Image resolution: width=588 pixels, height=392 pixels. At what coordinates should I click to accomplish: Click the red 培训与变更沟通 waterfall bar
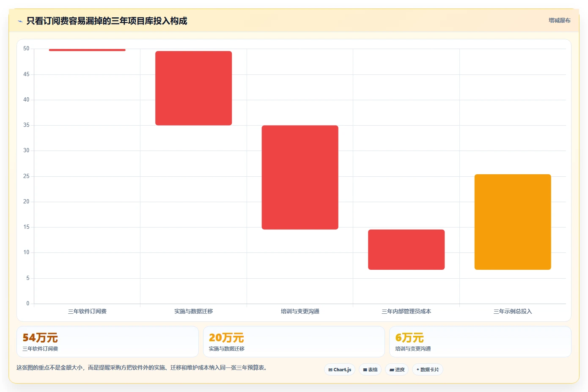pyautogui.click(x=300, y=177)
